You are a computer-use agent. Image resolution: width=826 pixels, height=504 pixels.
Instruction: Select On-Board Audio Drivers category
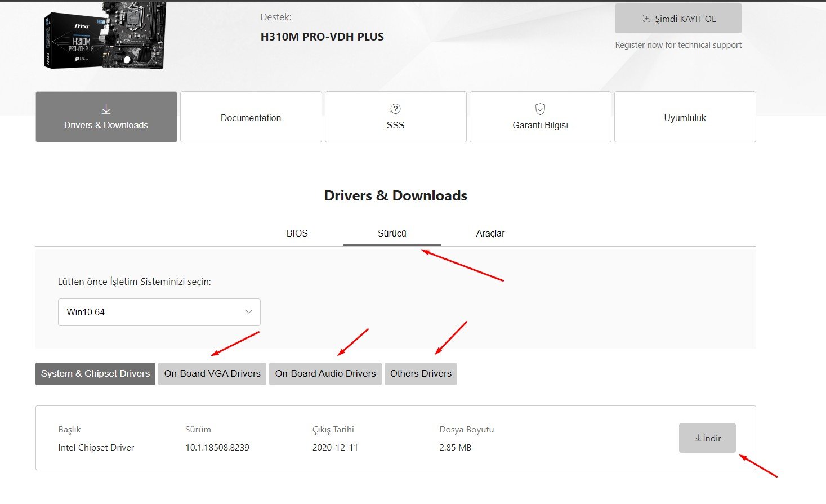coord(325,374)
